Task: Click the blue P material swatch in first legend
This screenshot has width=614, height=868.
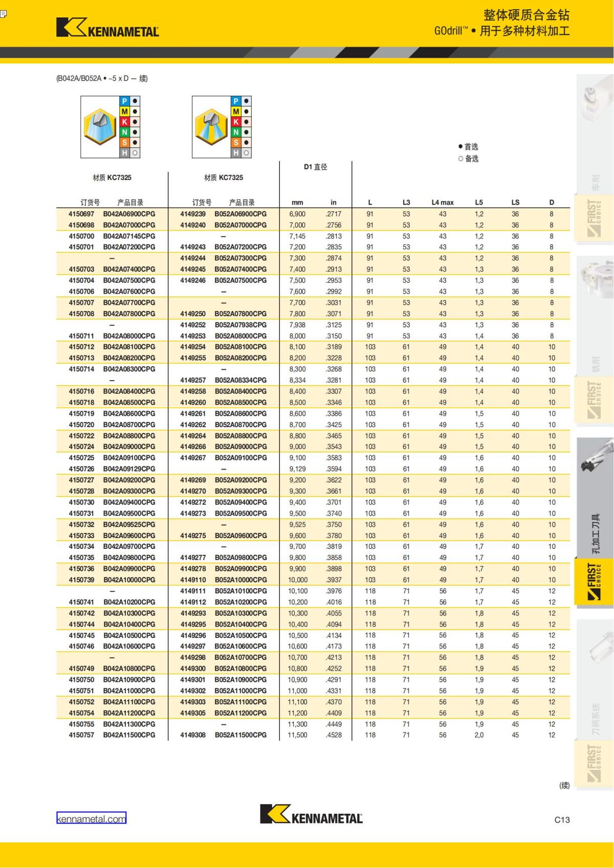Action: tap(124, 101)
